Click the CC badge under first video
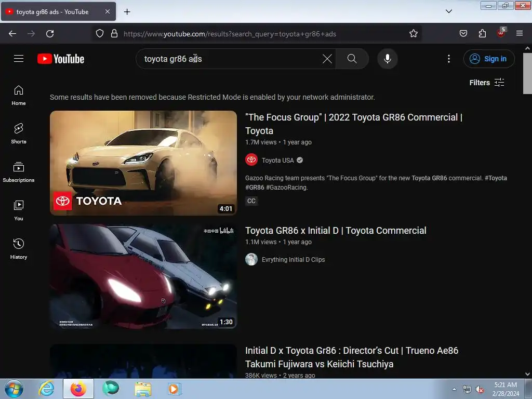 click(x=251, y=201)
